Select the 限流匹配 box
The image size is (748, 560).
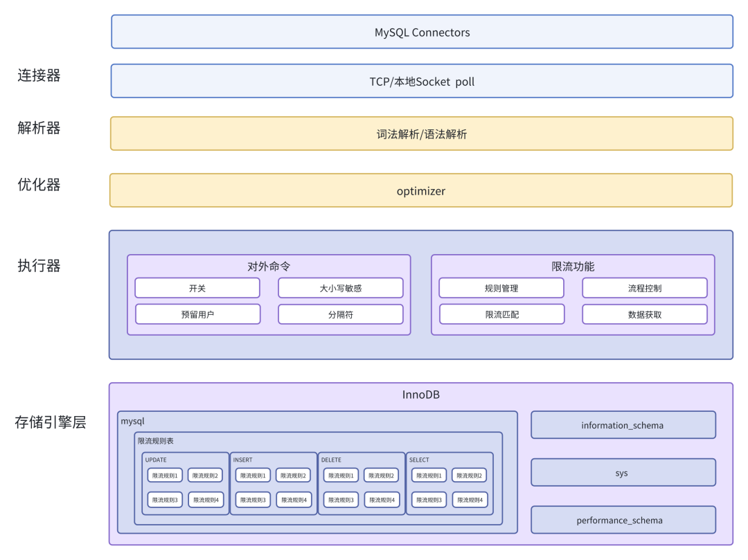(502, 314)
